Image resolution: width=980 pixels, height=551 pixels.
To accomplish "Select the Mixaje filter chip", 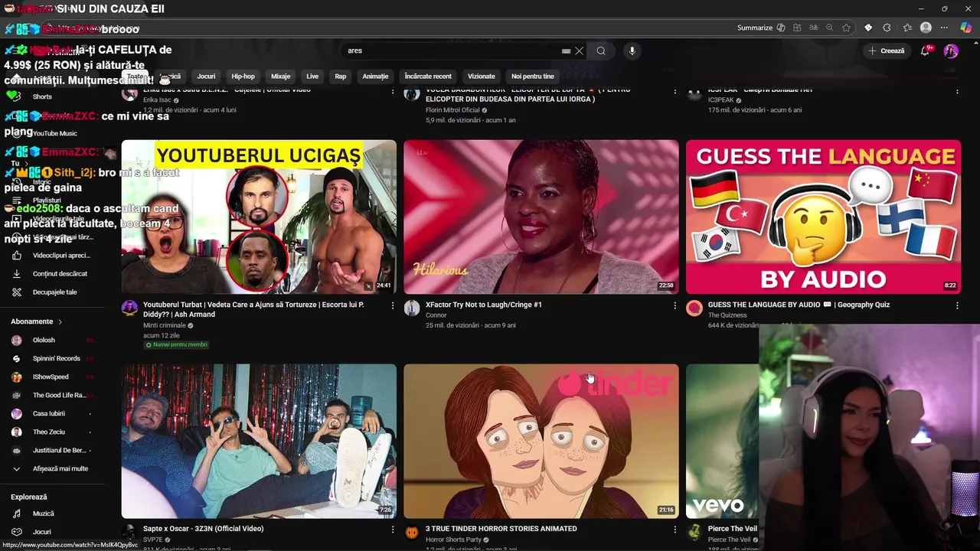I will click(x=280, y=77).
